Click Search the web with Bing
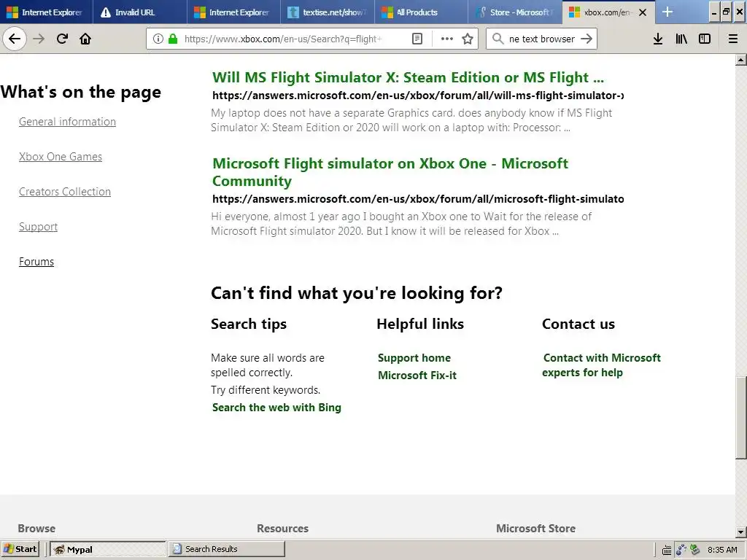747x560 pixels. [x=276, y=408]
